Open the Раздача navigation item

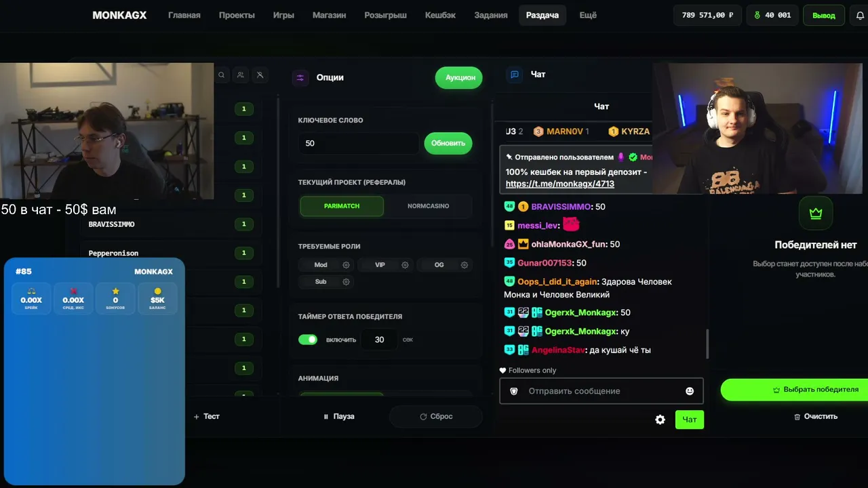coord(542,15)
